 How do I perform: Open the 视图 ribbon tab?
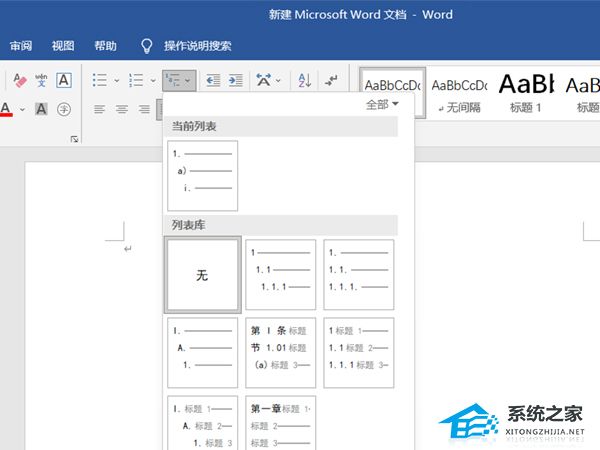click(63, 46)
